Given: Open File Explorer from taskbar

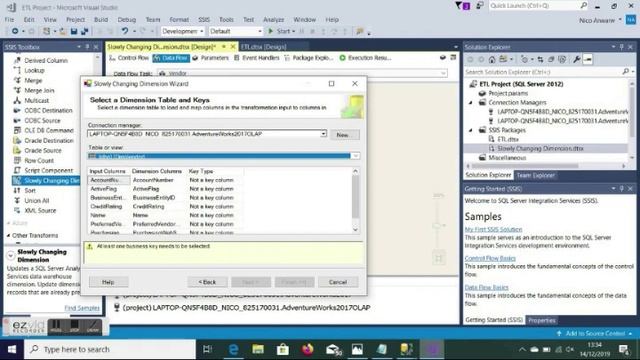Looking at the screenshot, I should point(258,349).
